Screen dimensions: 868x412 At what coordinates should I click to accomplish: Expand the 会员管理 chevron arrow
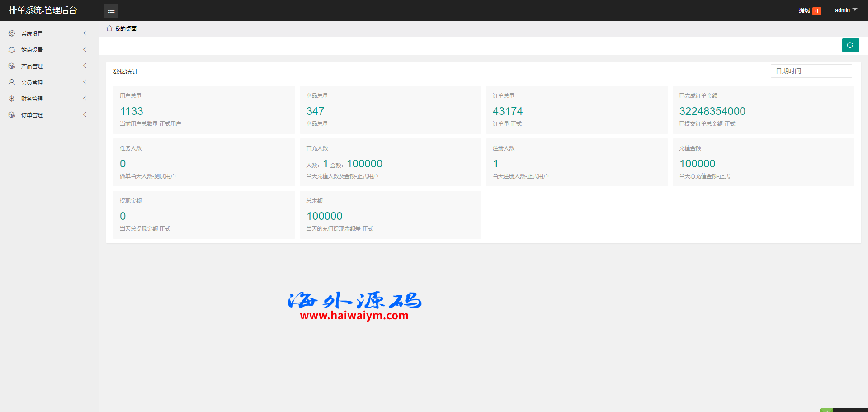coord(85,82)
